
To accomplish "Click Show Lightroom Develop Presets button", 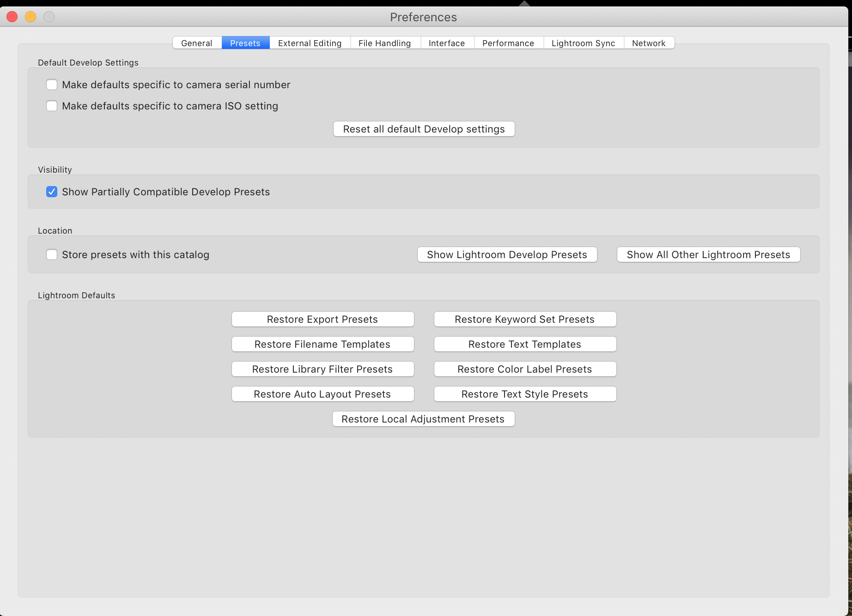I will tap(507, 254).
